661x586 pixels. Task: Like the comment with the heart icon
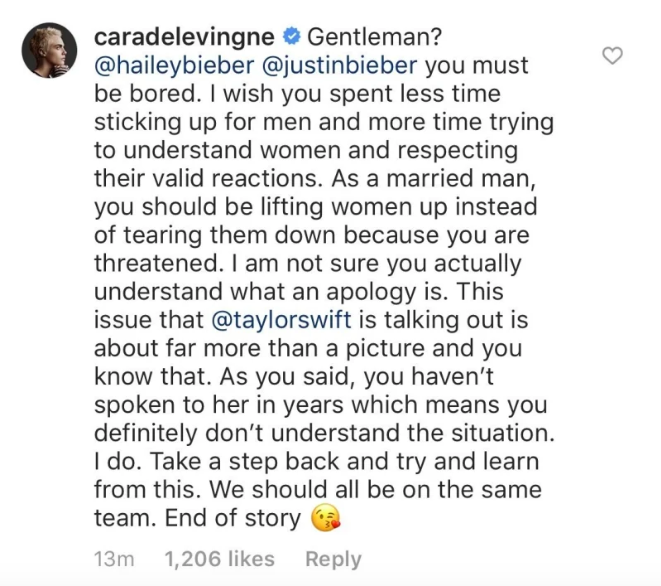click(x=612, y=56)
